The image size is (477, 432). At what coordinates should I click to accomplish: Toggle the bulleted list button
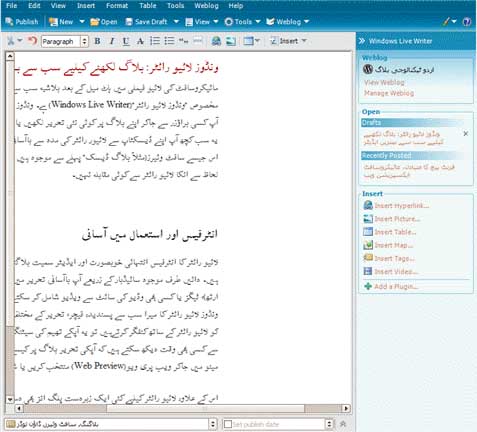(169, 41)
